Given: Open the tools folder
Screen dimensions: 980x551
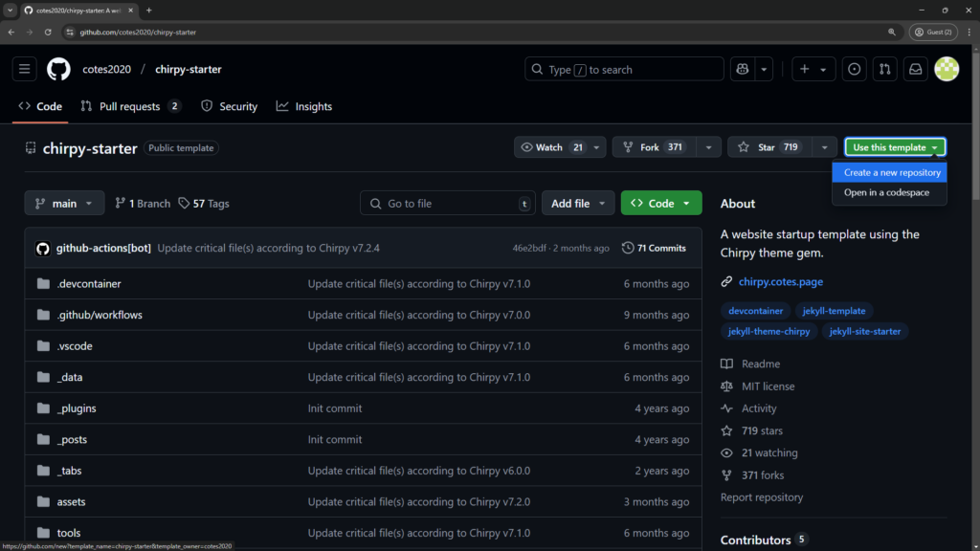Looking at the screenshot, I should click(69, 533).
